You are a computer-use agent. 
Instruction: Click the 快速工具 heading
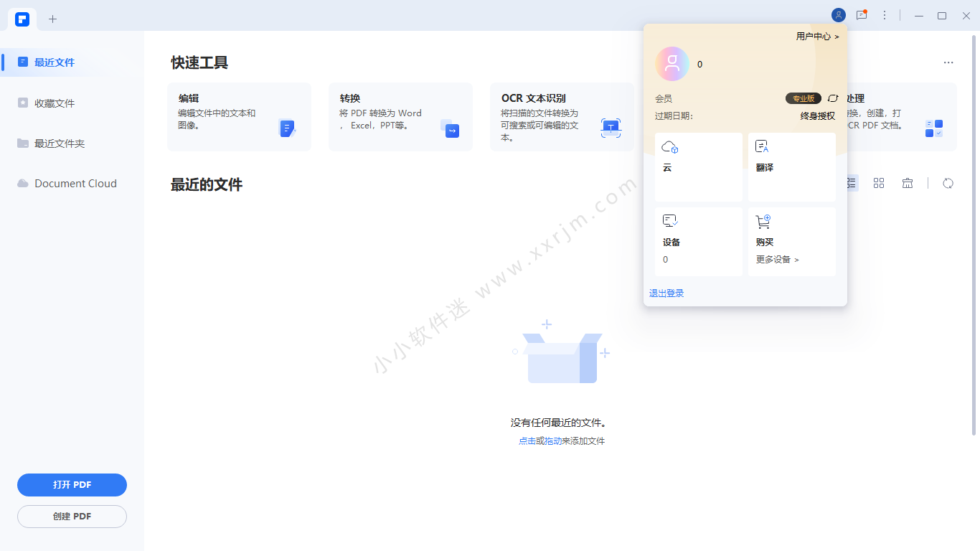[199, 62]
